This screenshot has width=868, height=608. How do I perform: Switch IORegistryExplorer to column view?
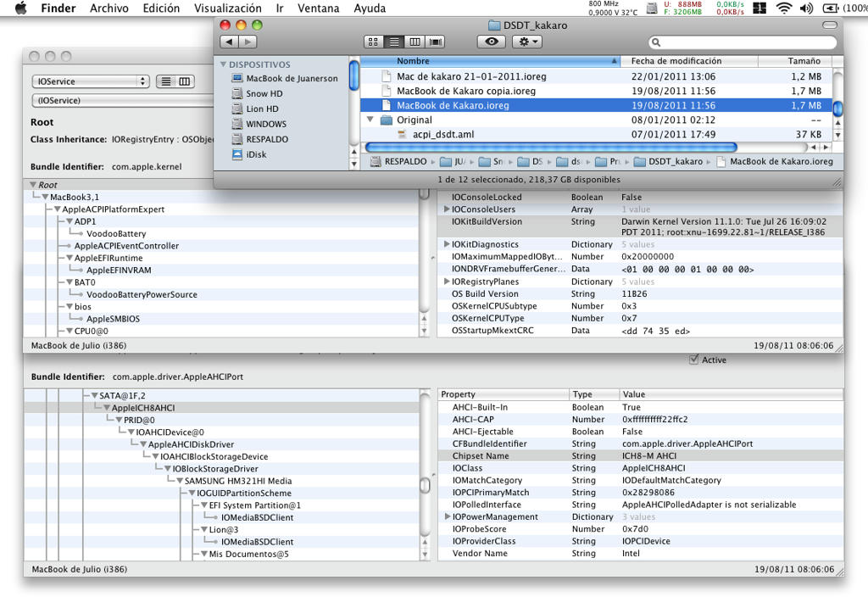(x=184, y=81)
